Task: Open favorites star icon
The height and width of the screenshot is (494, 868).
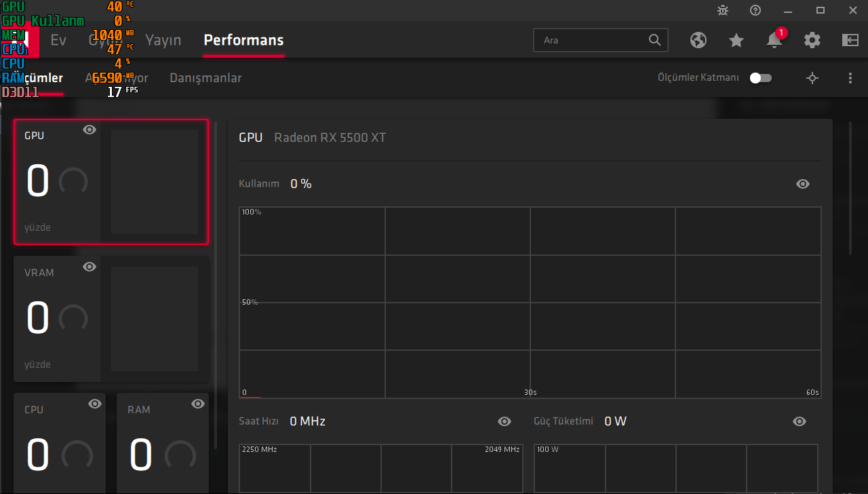Action: point(736,40)
